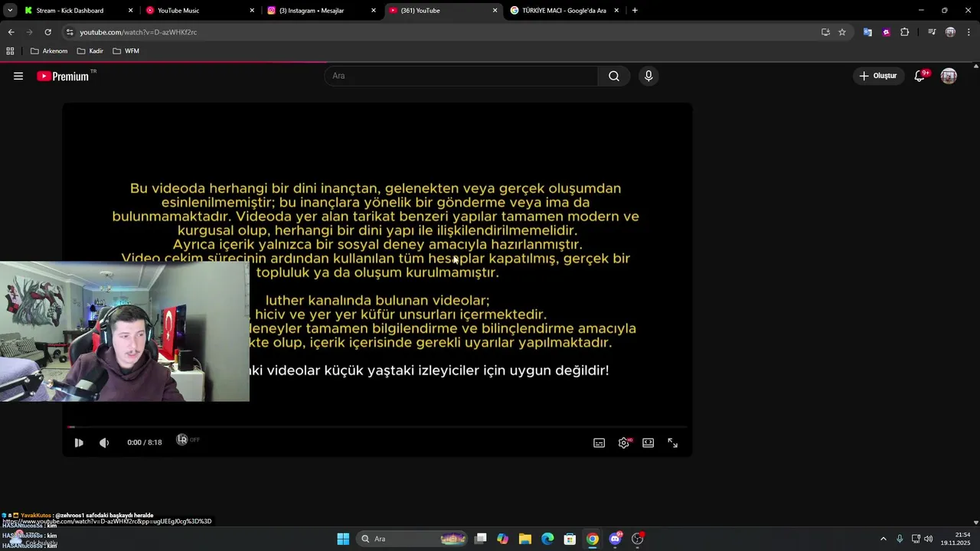Open the Google Translate extension
Image resolution: width=980 pixels, height=551 pixels.
tap(867, 32)
